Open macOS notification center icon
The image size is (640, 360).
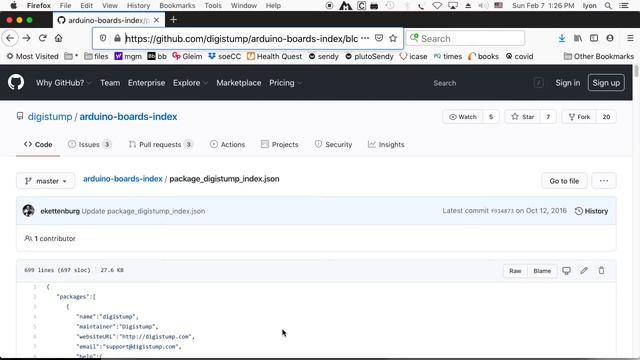pos(624,6)
